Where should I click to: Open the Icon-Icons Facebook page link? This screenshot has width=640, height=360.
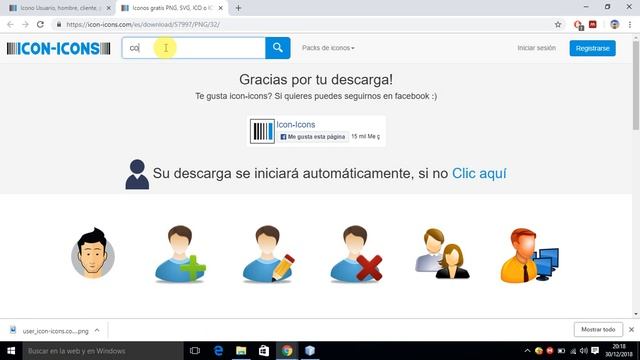[x=296, y=124]
